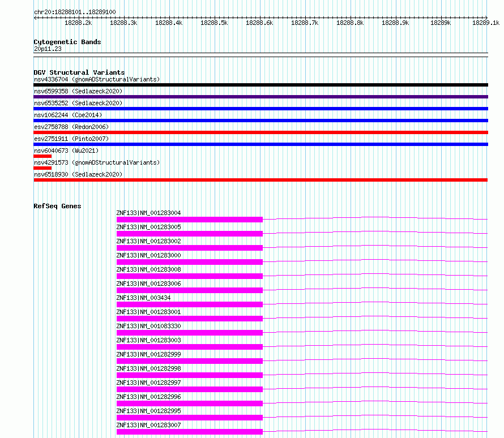Click the blue nsv6535252 variant bar
504x438 pixels.
pos(260,109)
